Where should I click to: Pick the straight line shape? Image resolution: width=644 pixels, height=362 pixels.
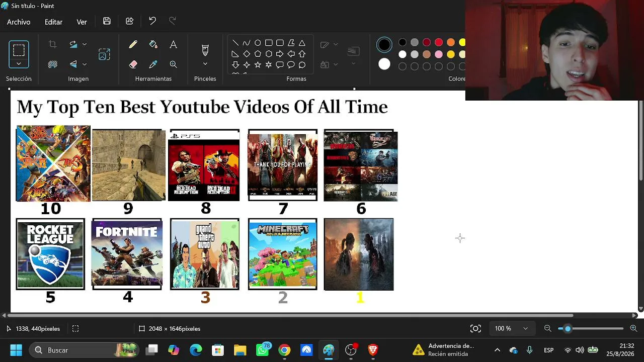pyautogui.click(x=235, y=43)
